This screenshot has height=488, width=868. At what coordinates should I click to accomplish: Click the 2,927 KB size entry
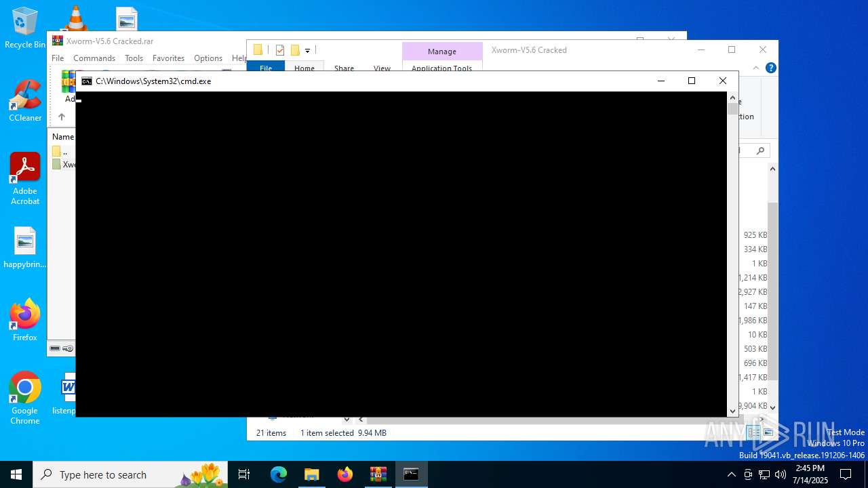click(x=753, y=292)
